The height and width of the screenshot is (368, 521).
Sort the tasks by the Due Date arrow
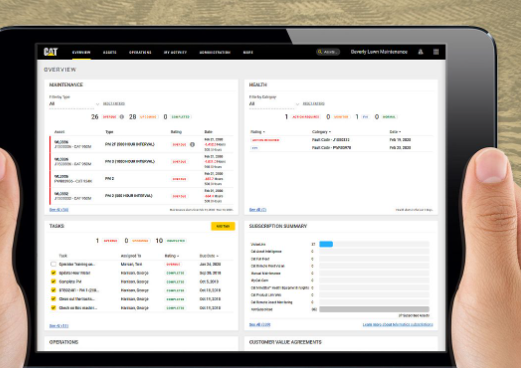click(217, 256)
